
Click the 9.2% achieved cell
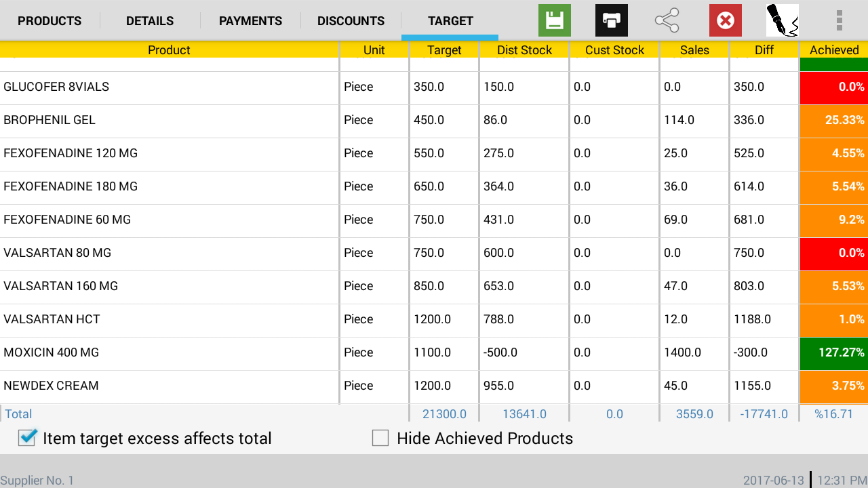tap(834, 220)
